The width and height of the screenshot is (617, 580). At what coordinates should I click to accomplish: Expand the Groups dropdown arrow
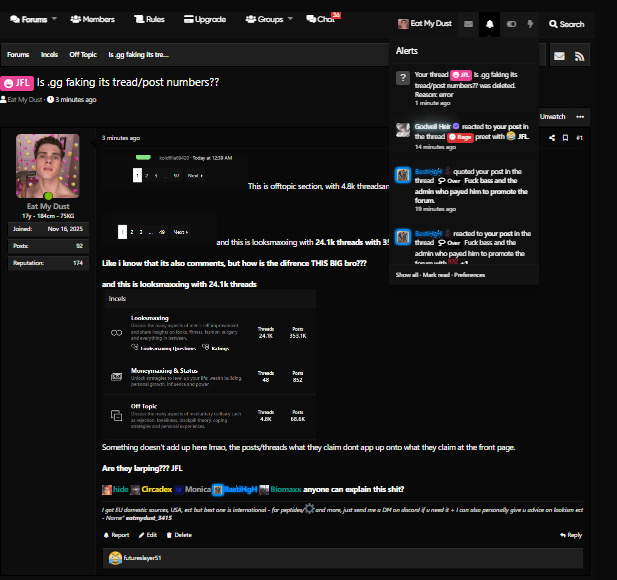point(290,18)
